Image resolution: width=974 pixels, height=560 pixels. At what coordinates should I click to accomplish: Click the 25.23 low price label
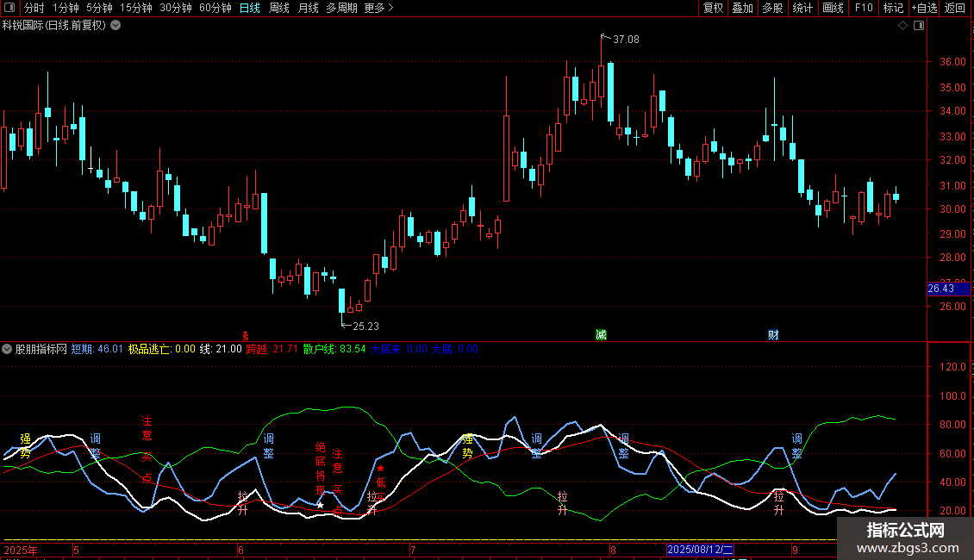pyautogui.click(x=365, y=326)
